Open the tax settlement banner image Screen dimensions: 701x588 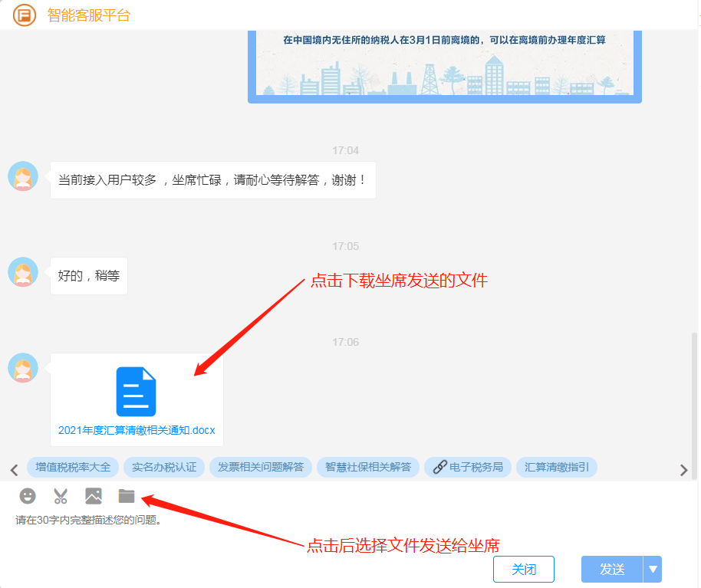pyautogui.click(x=445, y=67)
